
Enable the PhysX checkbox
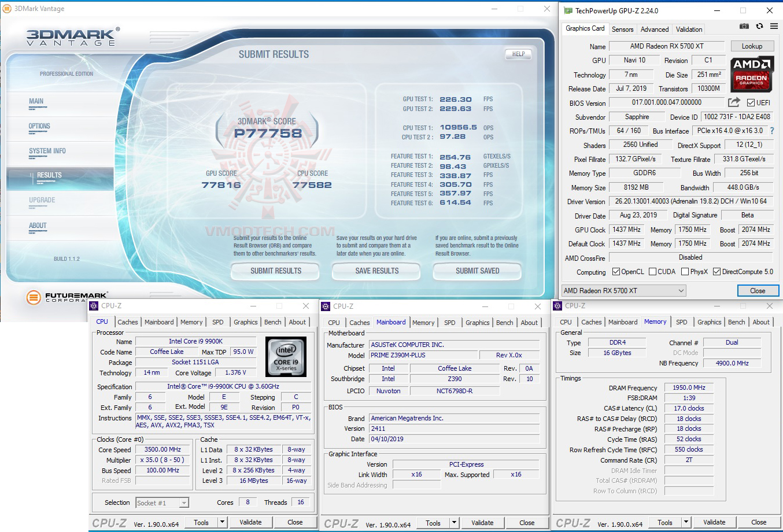tap(685, 272)
